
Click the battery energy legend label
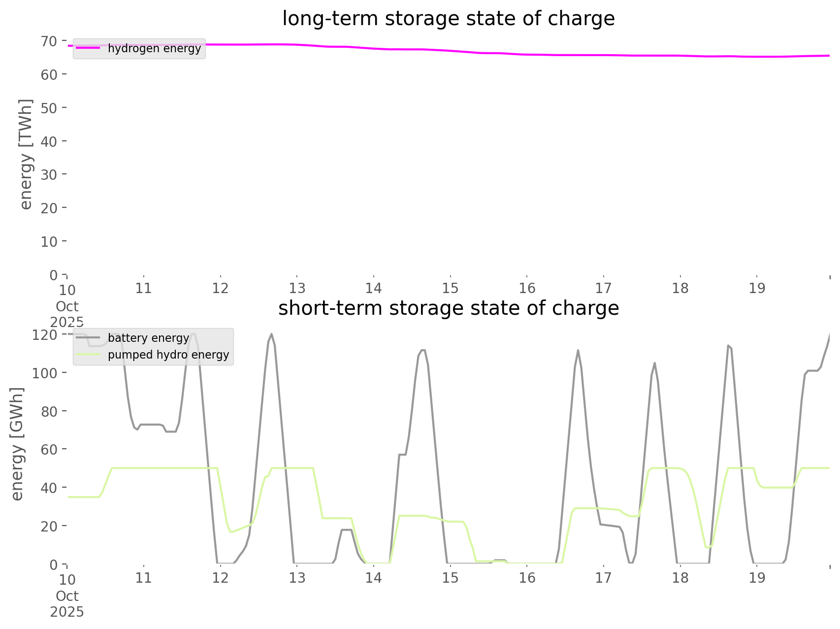click(148, 338)
